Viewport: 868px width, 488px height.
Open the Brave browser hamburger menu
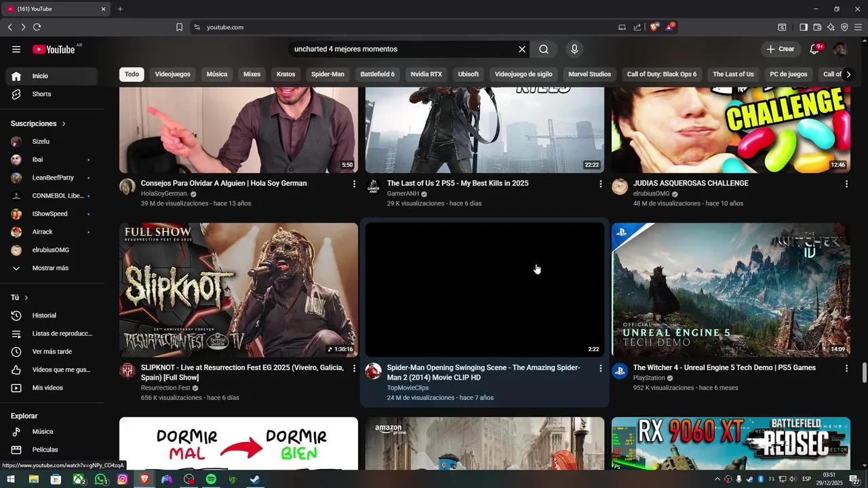coord(858,27)
